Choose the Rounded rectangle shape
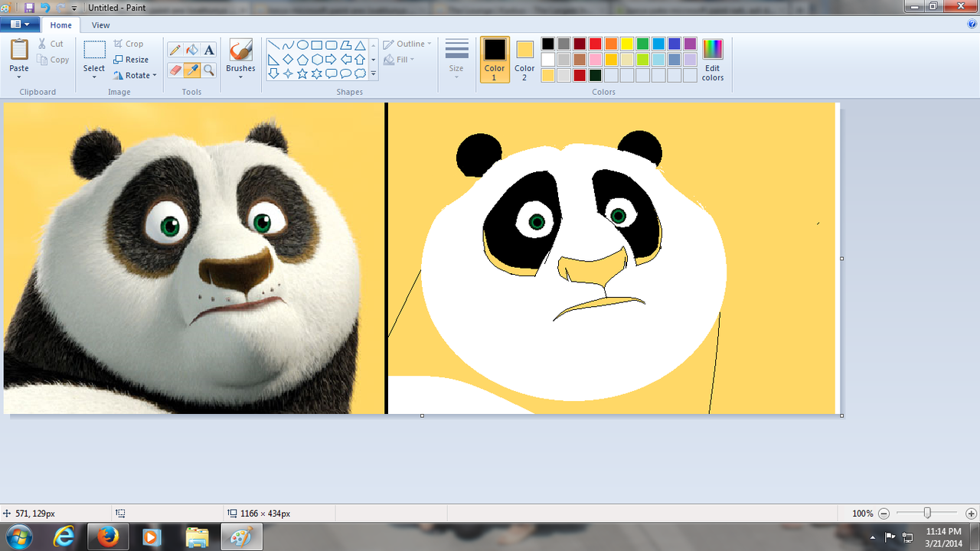 pyautogui.click(x=331, y=45)
